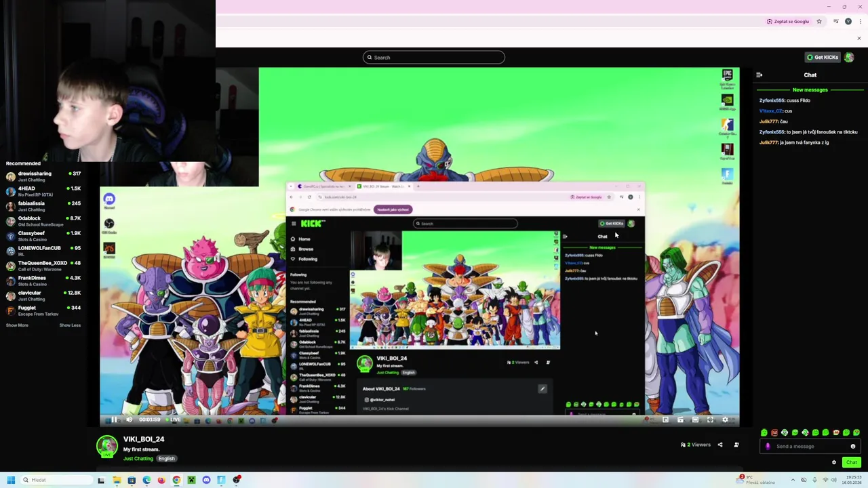Jump to New messages in chat
This screenshot has height=488, width=868.
[810, 89]
